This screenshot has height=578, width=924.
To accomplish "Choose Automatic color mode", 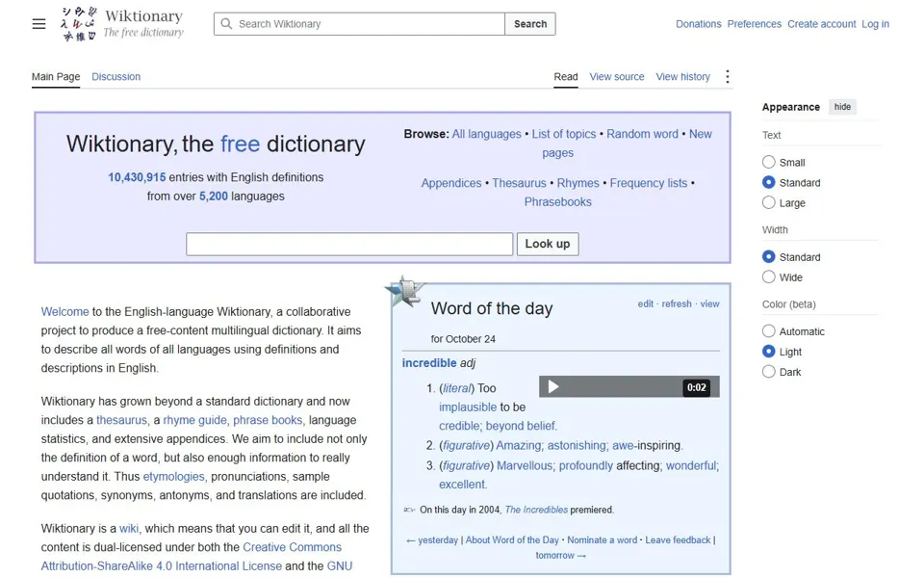I will click(x=768, y=330).
